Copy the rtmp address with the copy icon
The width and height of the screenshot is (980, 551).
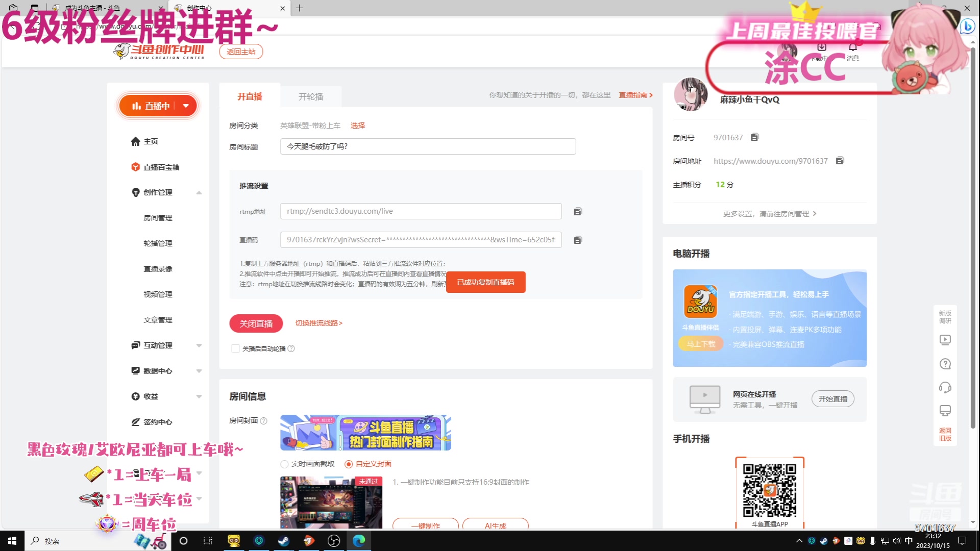(x=578, y=212)
